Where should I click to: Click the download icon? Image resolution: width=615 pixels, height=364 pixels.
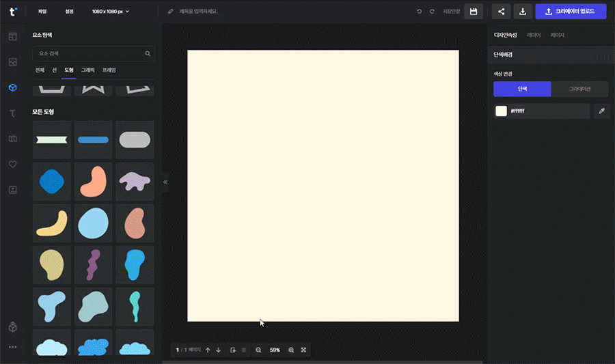coord(523,12)
